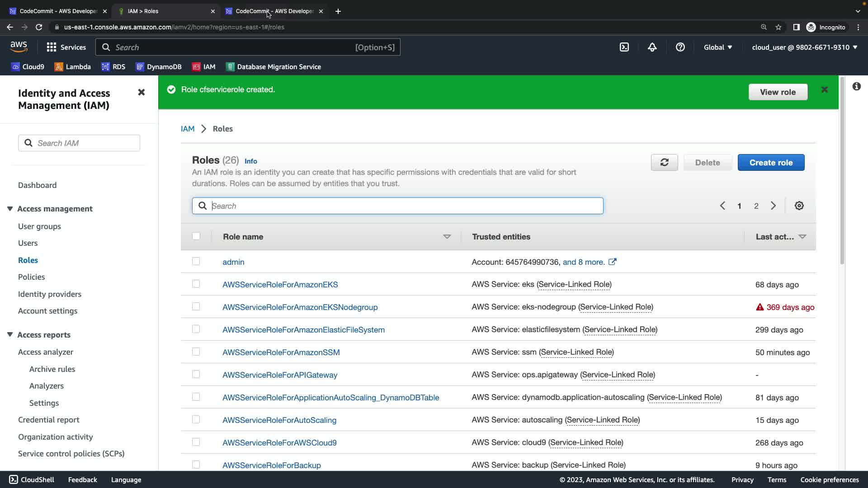Open the CloudShell terminal icon in the header
This screenshot has height=488, width=868.
click(x=624, y=47)
